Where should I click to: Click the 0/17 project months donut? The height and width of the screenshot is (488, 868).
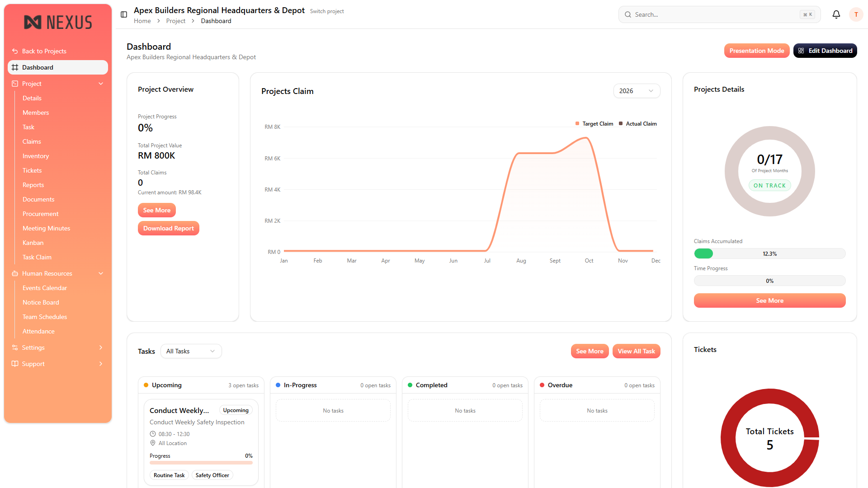point(769,171)
